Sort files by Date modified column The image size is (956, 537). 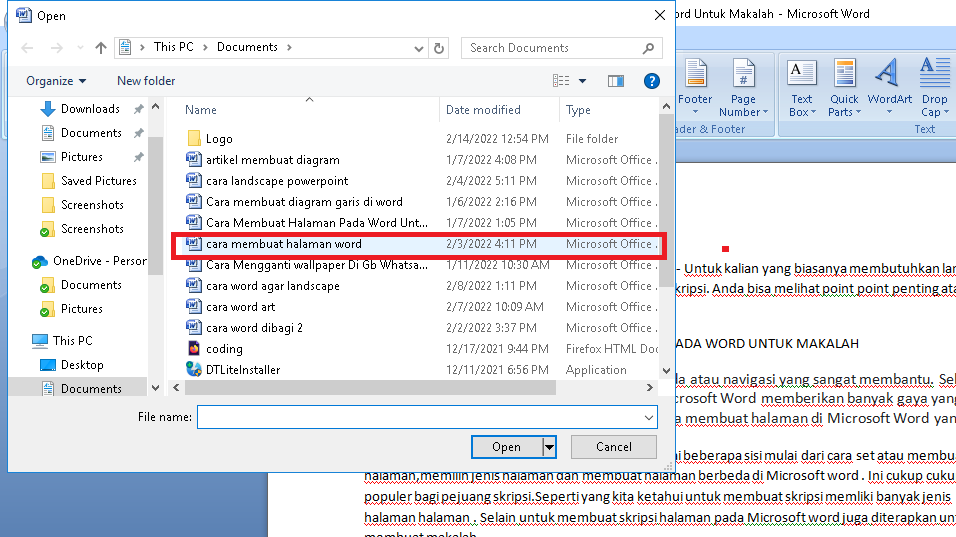pyautogui.click(x=483, y=110)
